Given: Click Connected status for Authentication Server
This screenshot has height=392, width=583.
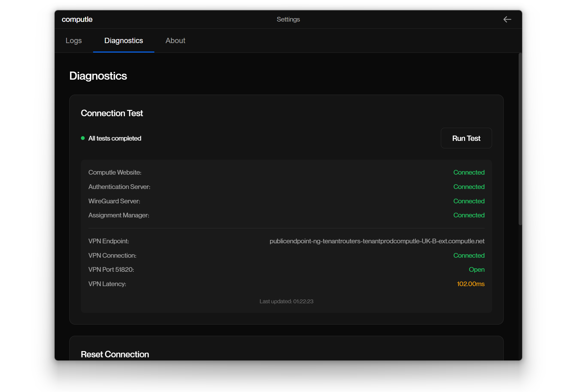Looking at the screenshot, I should tap(469, 187).
